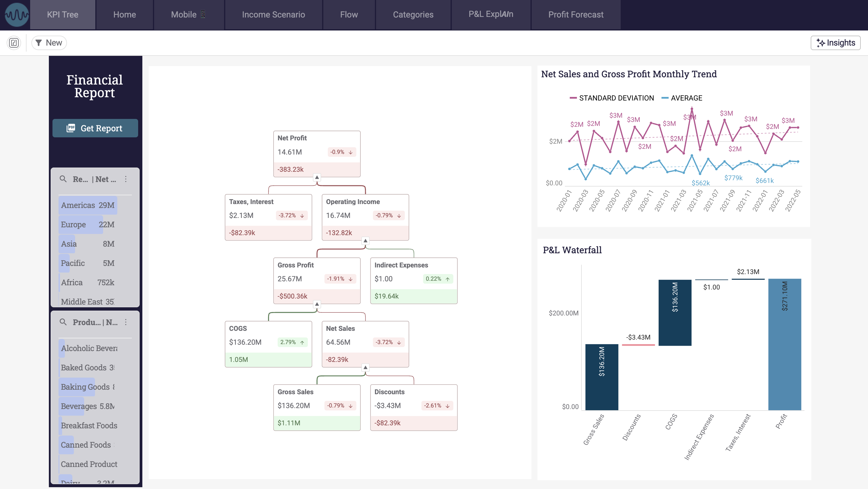Open the Profit Forecast tab
The image size is (868, 489).
pyautogui.click(x=575, y=14)
